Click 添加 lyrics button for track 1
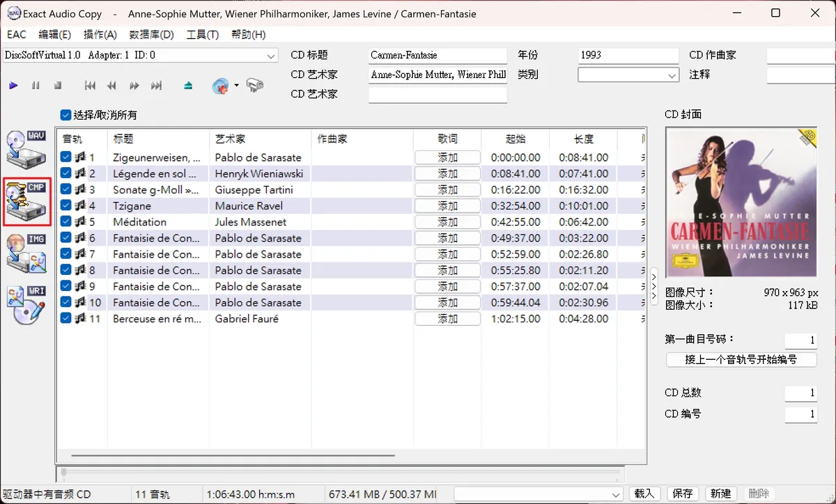 (x=447, y=157)
